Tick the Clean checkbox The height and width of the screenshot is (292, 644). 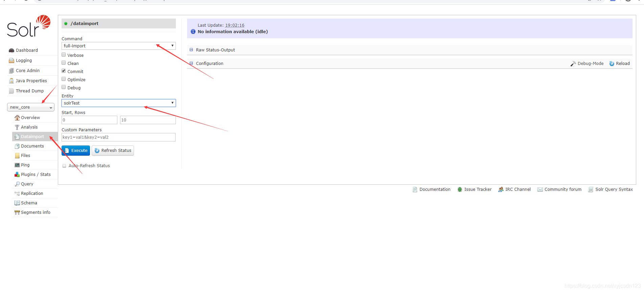pos(64,63)
